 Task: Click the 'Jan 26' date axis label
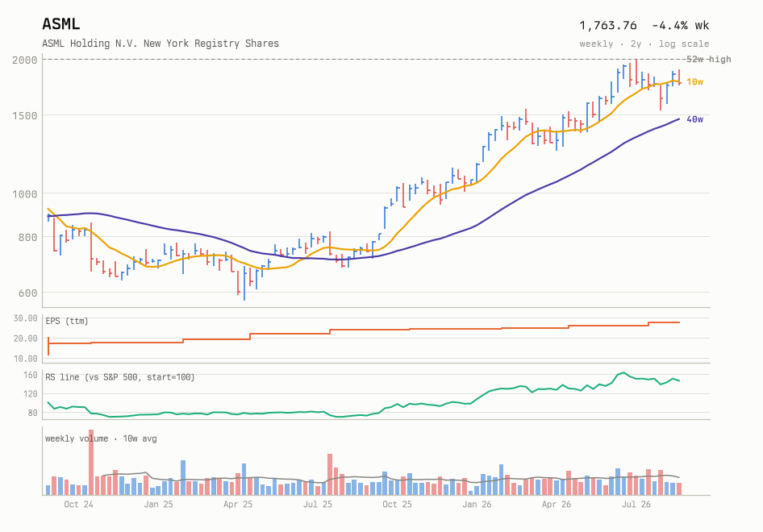click(x=477, y=505)
